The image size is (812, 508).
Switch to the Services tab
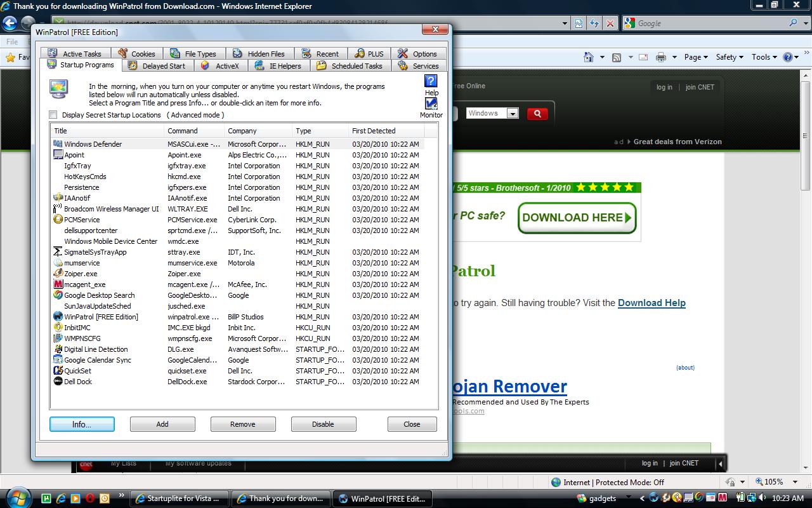pos(419,65)
